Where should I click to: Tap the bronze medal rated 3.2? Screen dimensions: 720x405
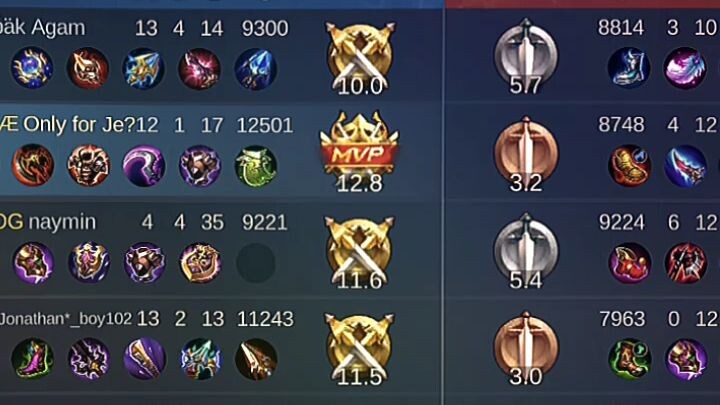pos(526,154)
